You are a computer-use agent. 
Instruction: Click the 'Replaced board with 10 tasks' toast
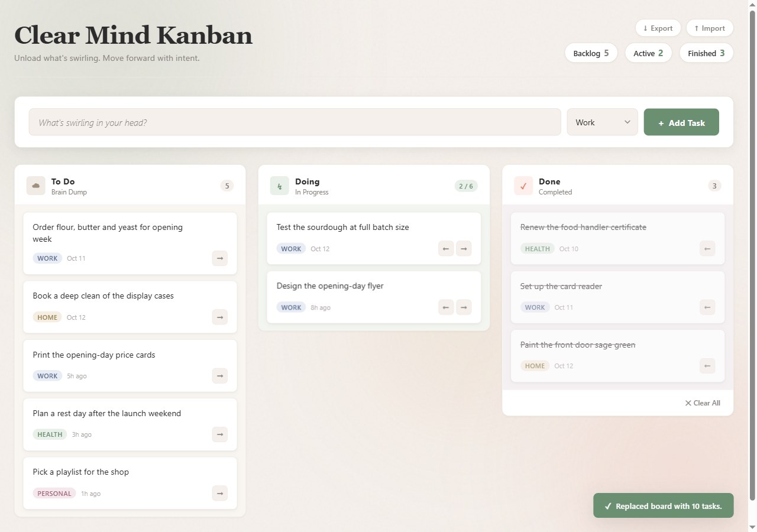[663, 506]
